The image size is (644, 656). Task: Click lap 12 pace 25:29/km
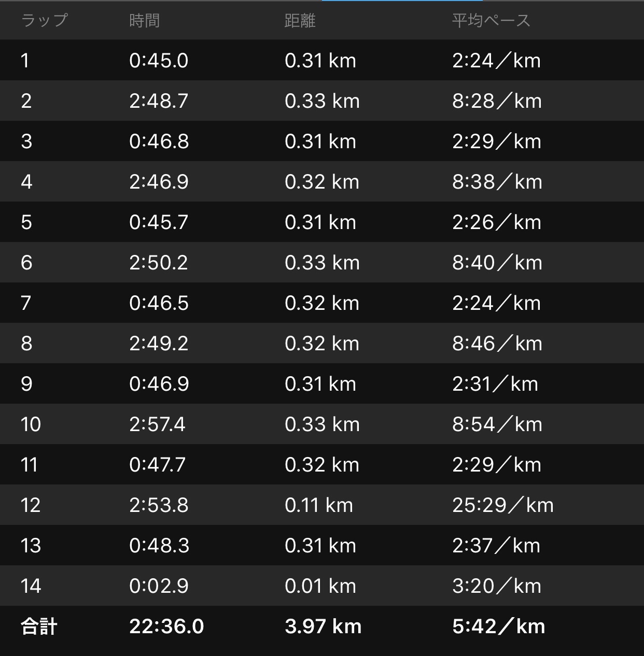point(502,505)
